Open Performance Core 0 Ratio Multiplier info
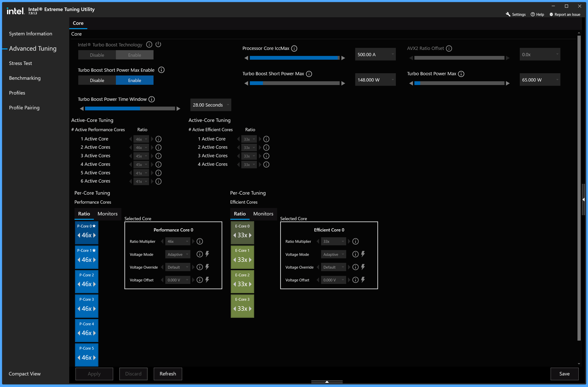This screenshot has width=588, height=387. coord(200,241)
